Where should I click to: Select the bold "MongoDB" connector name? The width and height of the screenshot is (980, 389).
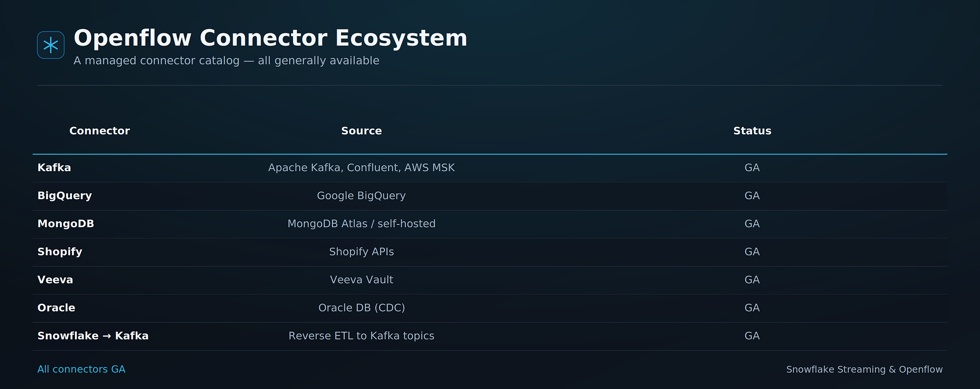click(x=66, y=224)
